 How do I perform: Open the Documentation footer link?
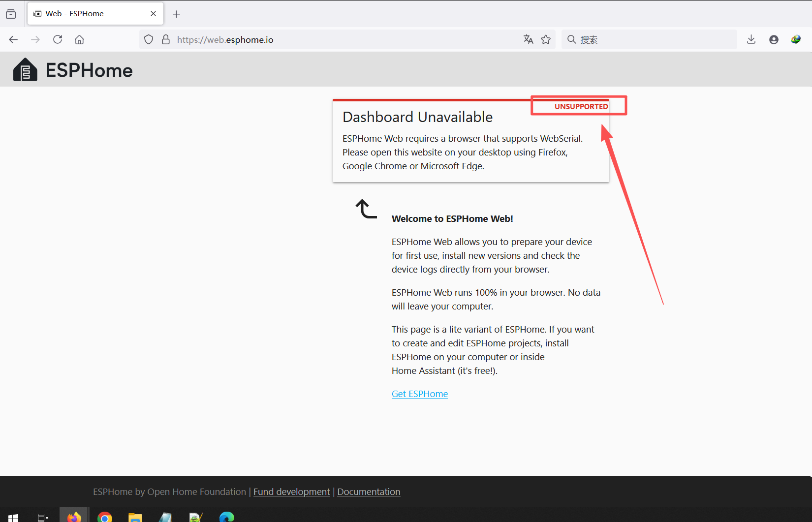coord(369,492)
